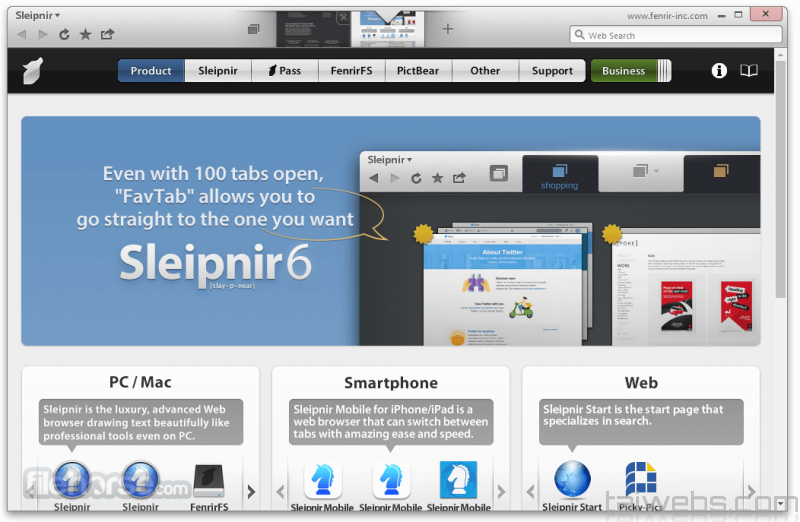This screenshot has height=522, width=800.
Task: Open the book icon on site header
Action: [x=748, y=71]
